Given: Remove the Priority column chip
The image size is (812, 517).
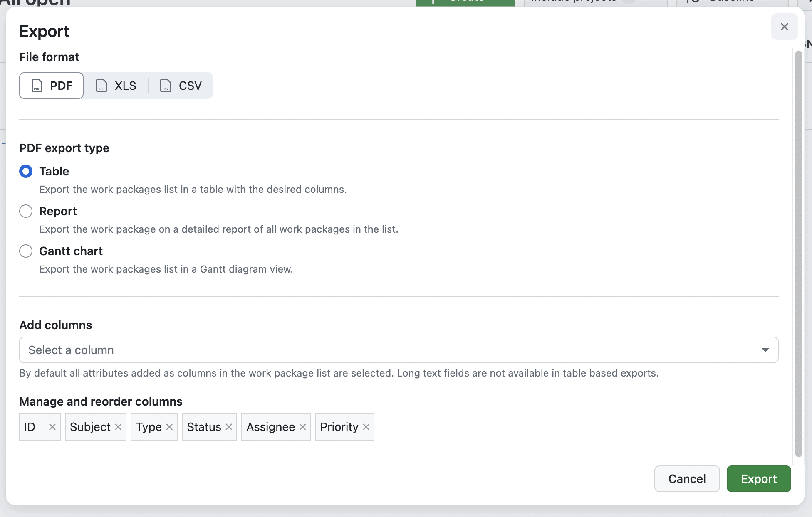Looking at the screenshot, I should [366, 427].
